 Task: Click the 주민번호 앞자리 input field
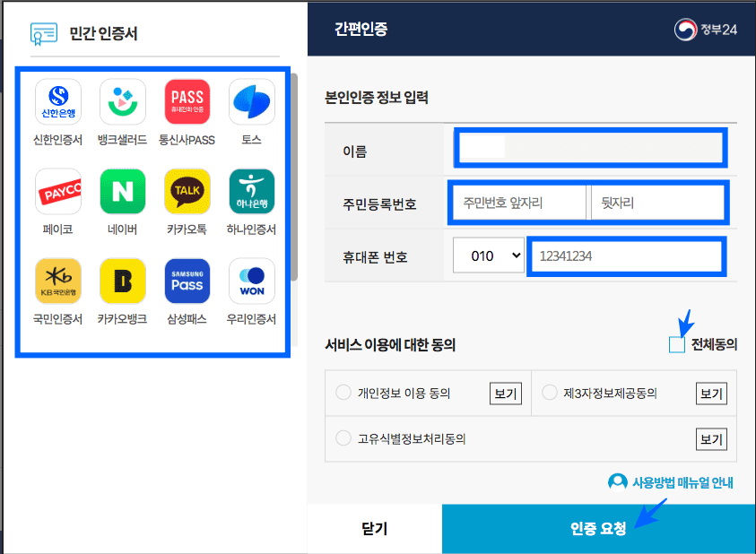pyautogui.click(x=519, y=203)
